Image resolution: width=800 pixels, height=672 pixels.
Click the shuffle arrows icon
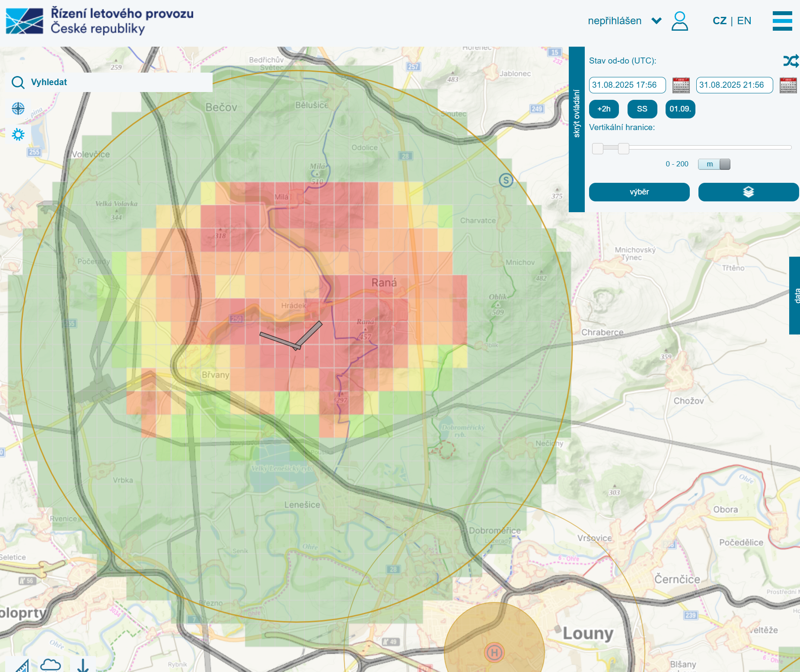[x=790, y=61]
